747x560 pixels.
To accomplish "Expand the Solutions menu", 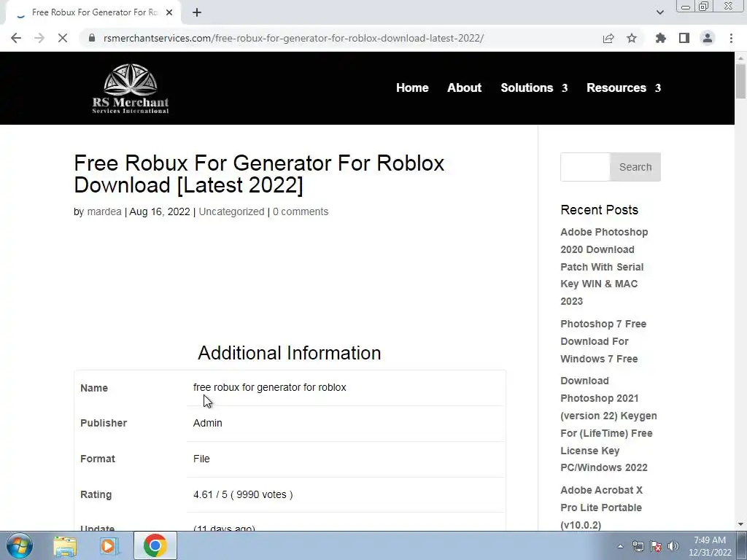I will (534, 87).
